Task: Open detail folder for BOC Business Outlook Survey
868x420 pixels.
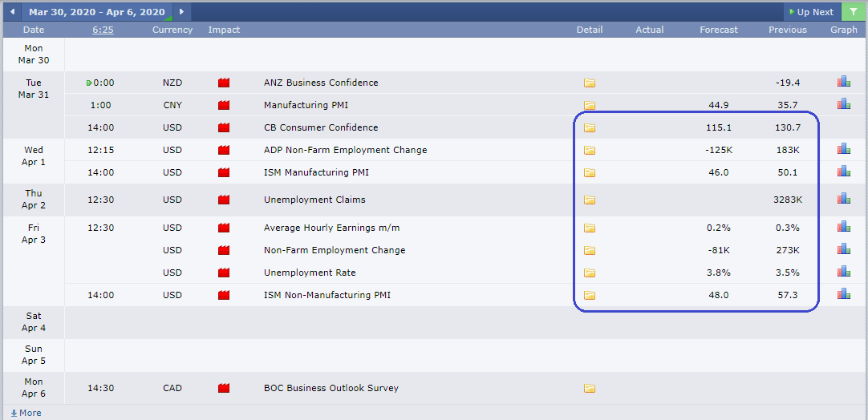Action: pyautogui.click(x=590, y=389)
